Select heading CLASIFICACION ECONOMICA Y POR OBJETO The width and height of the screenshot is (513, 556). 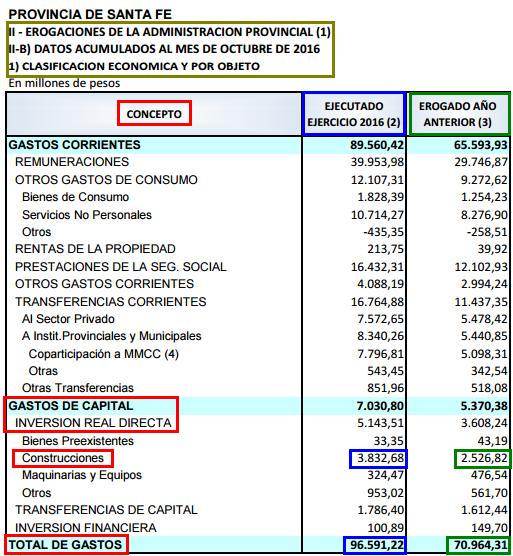[x=134, y=66]
